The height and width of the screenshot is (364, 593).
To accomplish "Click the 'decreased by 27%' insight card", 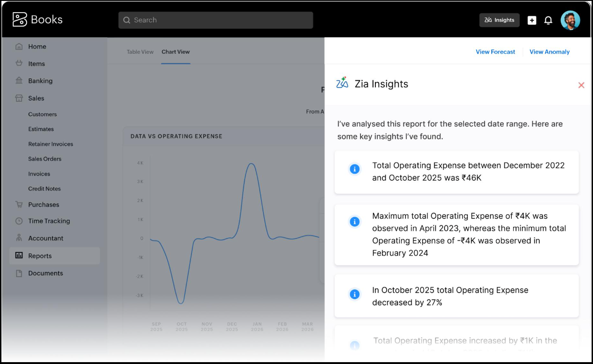I will click(457, 296).
